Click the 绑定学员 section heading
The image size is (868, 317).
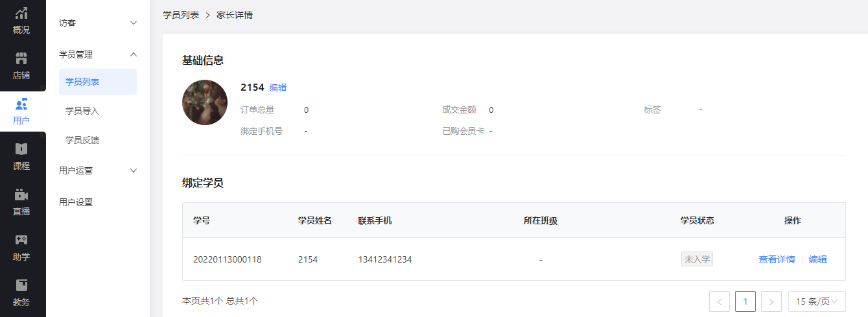203,183
